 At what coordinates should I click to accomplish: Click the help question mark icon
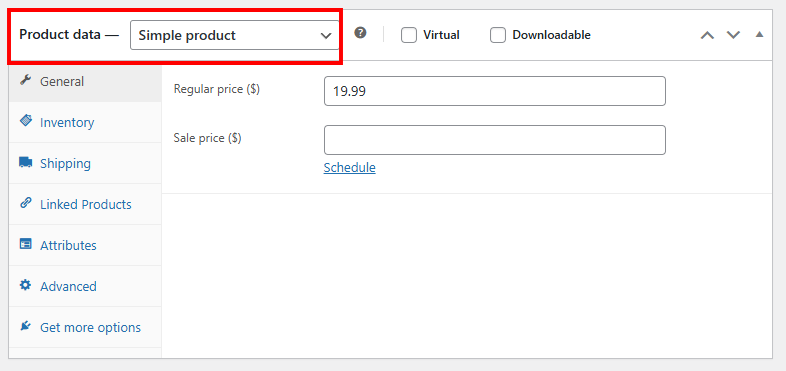360,33
